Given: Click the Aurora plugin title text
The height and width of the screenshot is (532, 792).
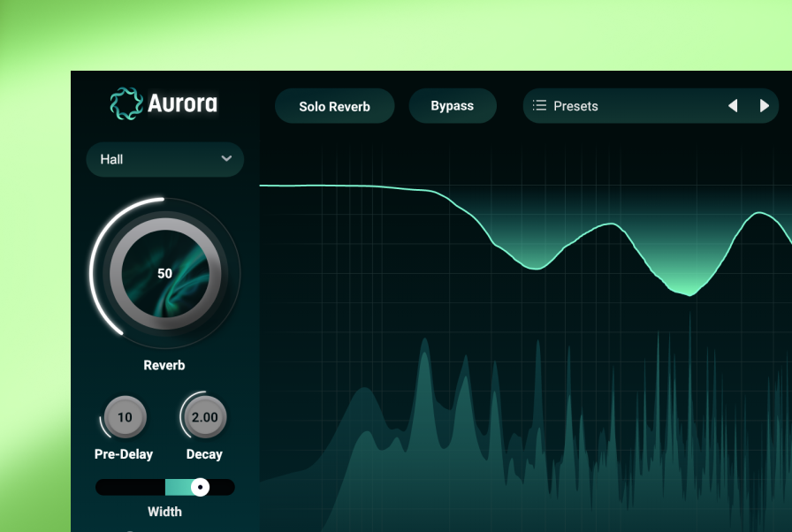Looking at the screenshot, I should (x=182, y=103).
